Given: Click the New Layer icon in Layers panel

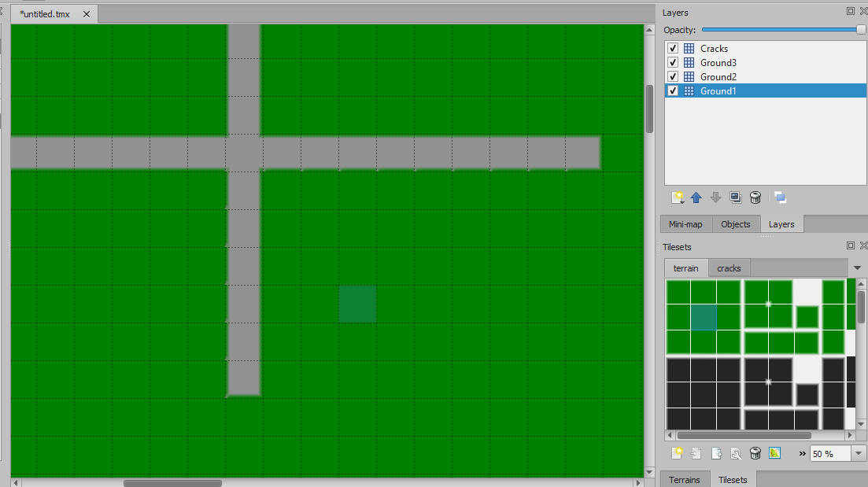Looking at the screenshot, I should click(677, 197).
